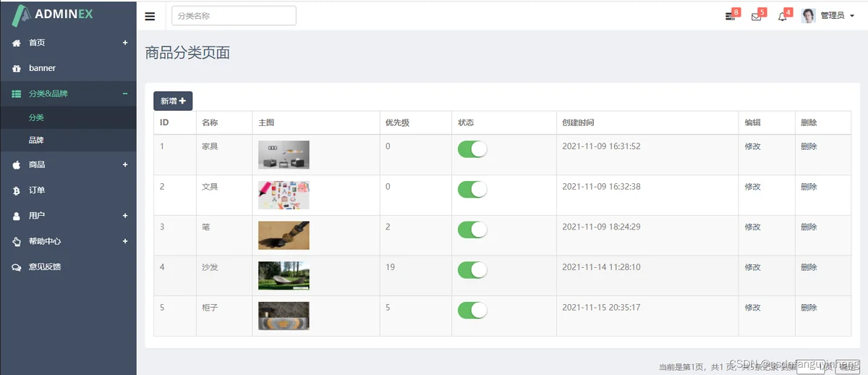Click 删除 for the 家具 row
This screenshot has height=375, width=868.
(809, 146)
